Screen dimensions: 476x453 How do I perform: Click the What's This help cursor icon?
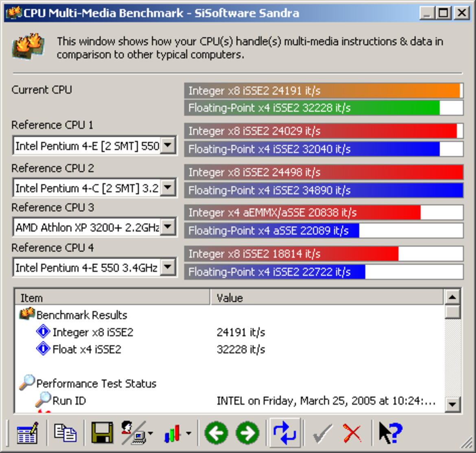tap(391, 433)
